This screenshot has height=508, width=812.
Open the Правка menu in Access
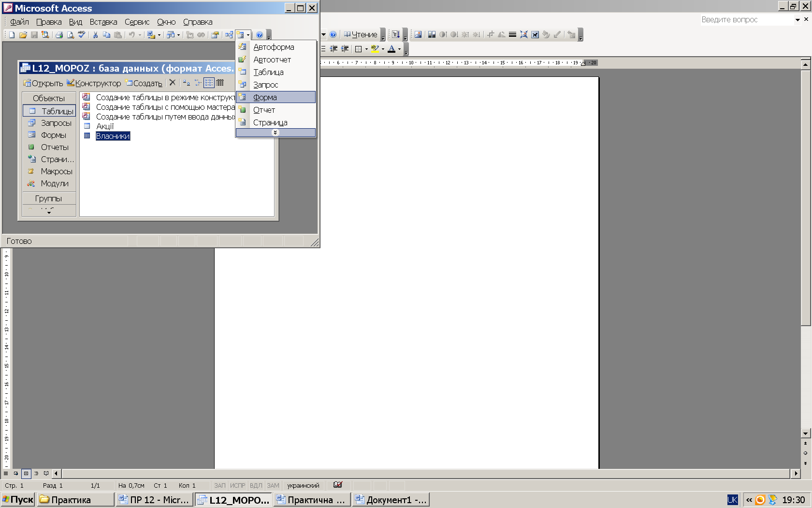pyautogui.click(x=49, y=22)
